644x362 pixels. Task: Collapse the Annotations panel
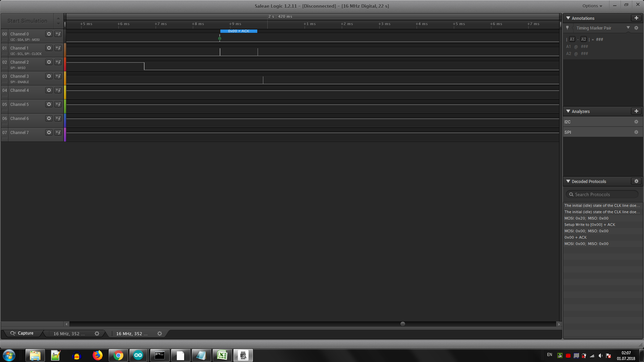pyautogui.click(x=568, y=18)
